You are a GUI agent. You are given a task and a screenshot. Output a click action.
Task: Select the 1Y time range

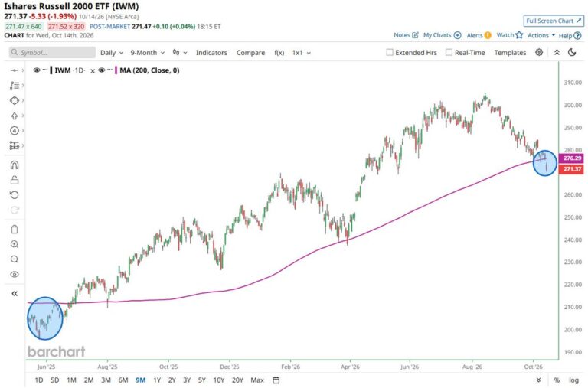157,380
